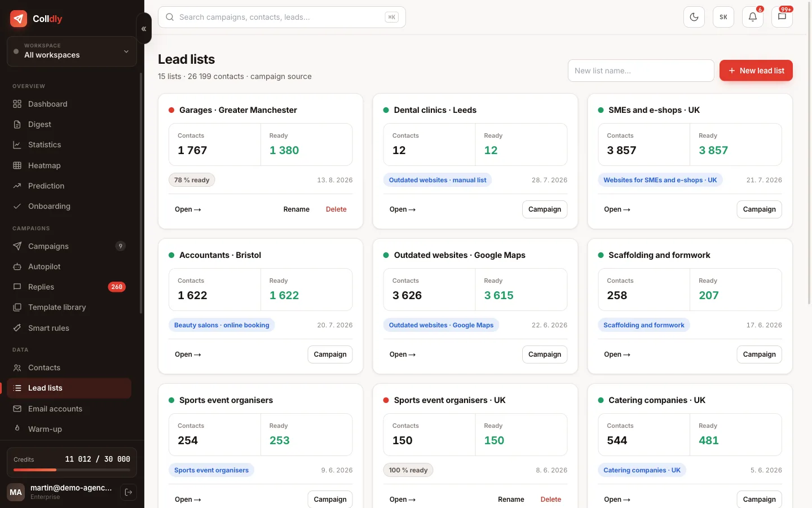Click the page vertical scrollbar
812x508 pixels.
click(x=809, y=152)
